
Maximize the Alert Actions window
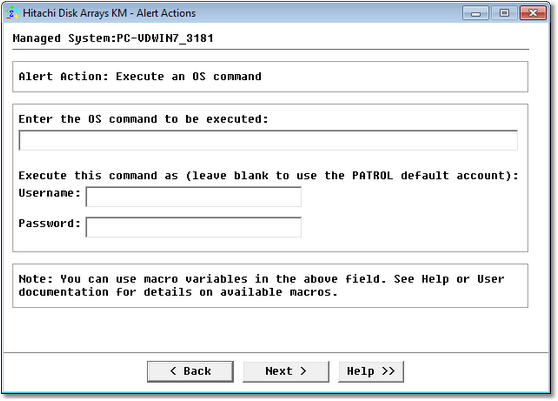coord(504,13)
